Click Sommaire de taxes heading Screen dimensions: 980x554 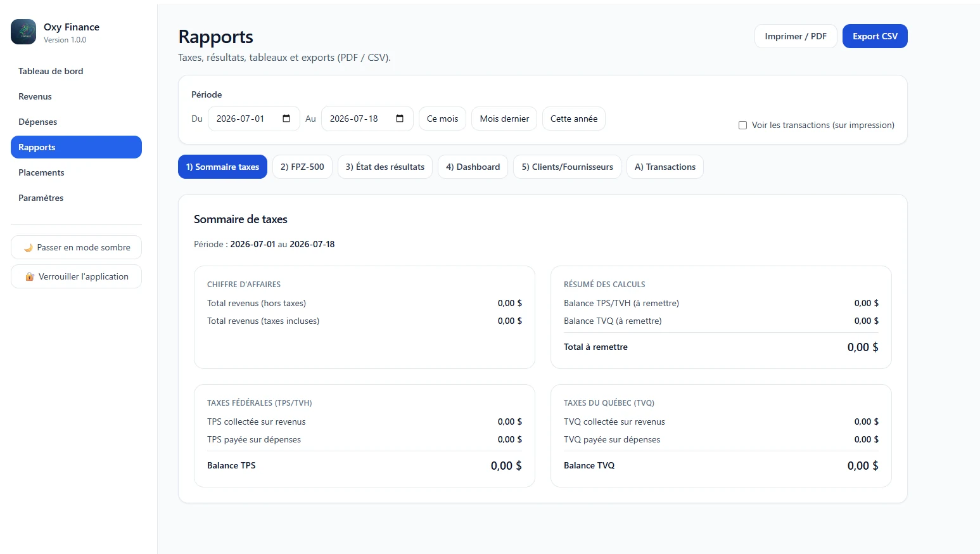[241, 219]
